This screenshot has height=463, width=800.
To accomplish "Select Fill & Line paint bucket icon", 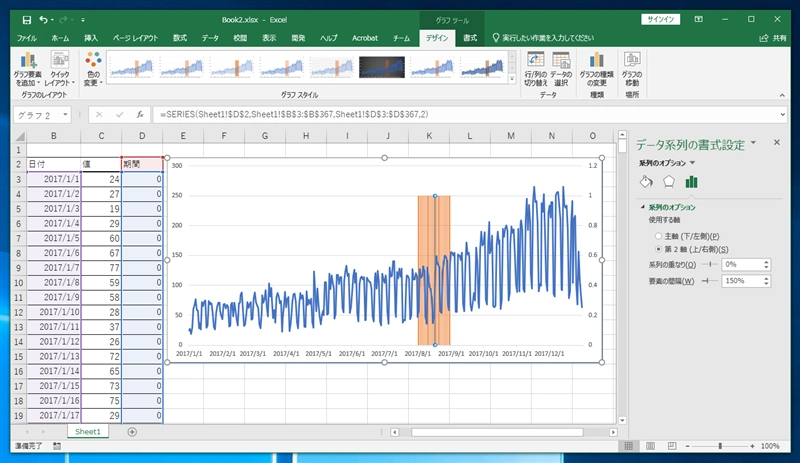I will coord(646,182).
